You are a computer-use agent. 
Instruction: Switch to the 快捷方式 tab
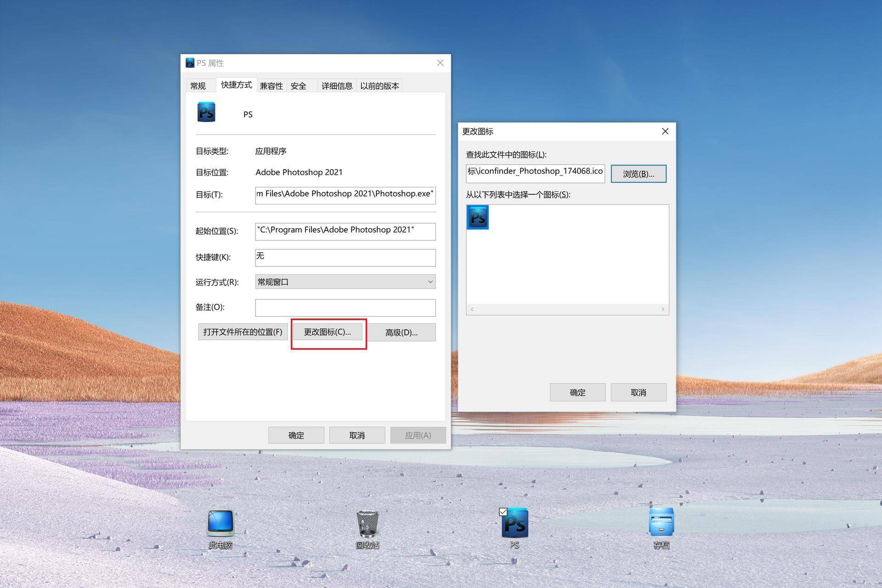tap(236, 85)
